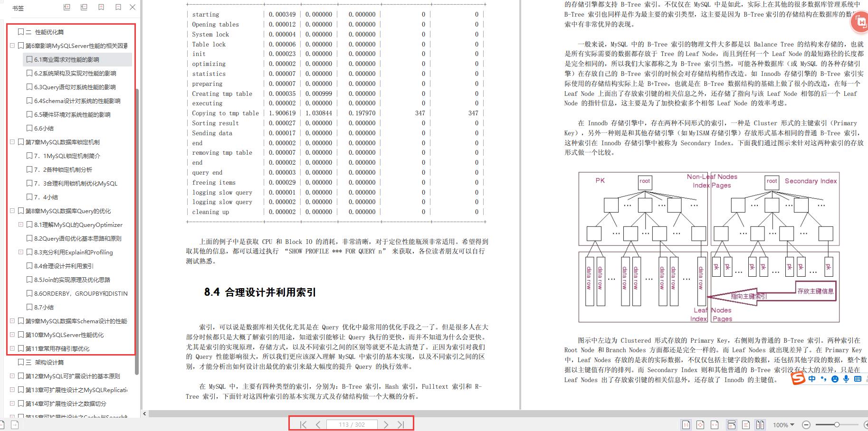Collapse all bookmarks icon in bookmark panel
Screen dimensions: 868x431
pyautogui.click(x=84, y=7)
